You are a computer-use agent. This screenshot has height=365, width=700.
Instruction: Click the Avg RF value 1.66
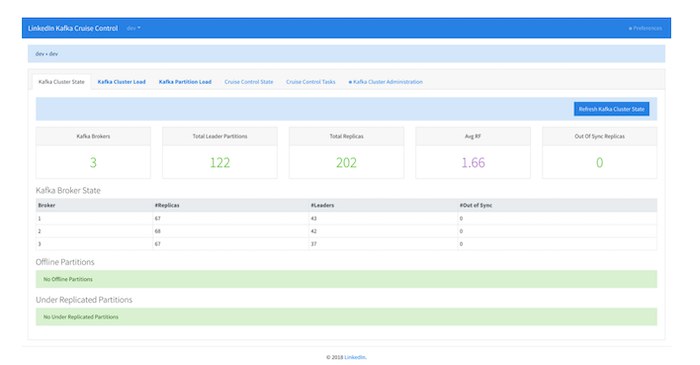473,162
